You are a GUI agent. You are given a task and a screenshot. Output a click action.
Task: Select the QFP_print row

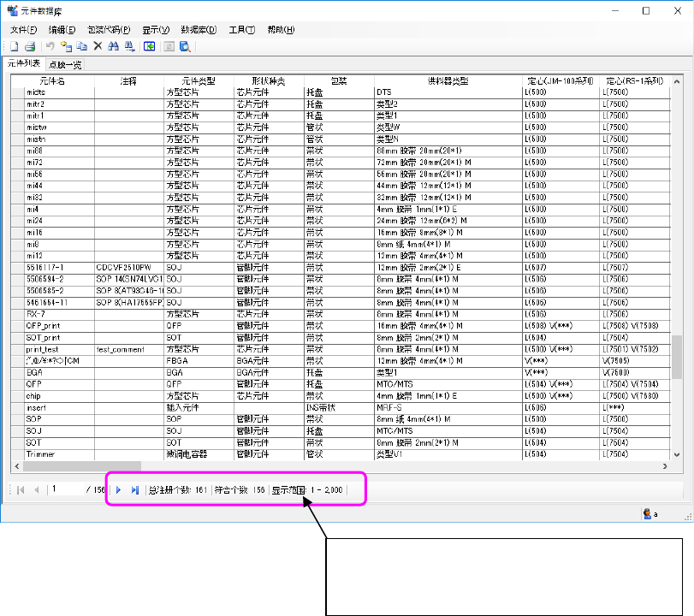[x=52, y=325]
